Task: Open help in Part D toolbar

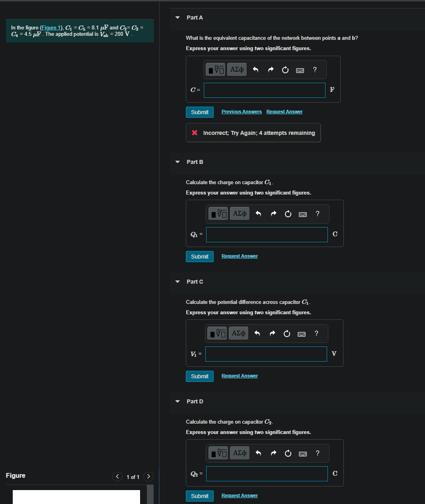Action: pos(318,453)
